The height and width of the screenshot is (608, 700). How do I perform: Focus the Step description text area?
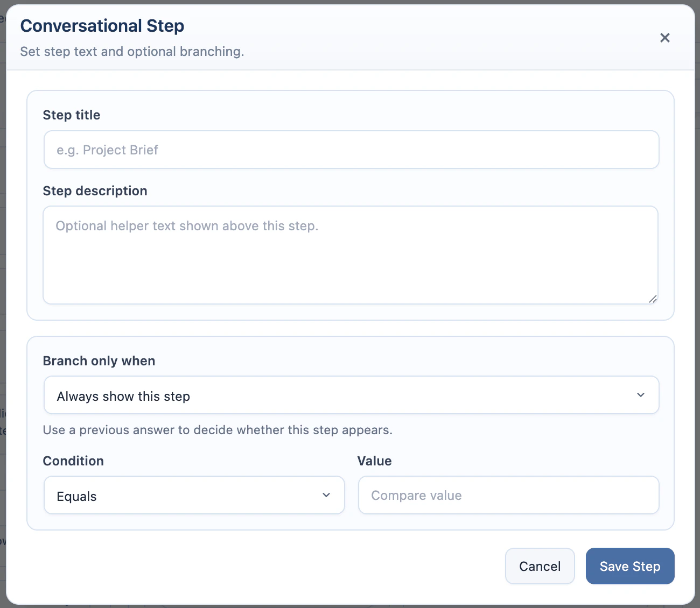[x=351, y=255]
